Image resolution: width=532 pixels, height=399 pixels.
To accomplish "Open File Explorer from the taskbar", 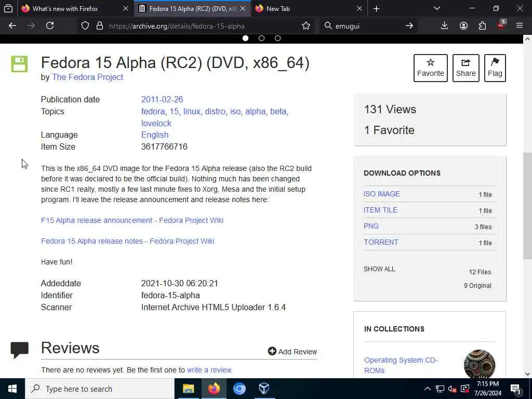I will (188, 389).
